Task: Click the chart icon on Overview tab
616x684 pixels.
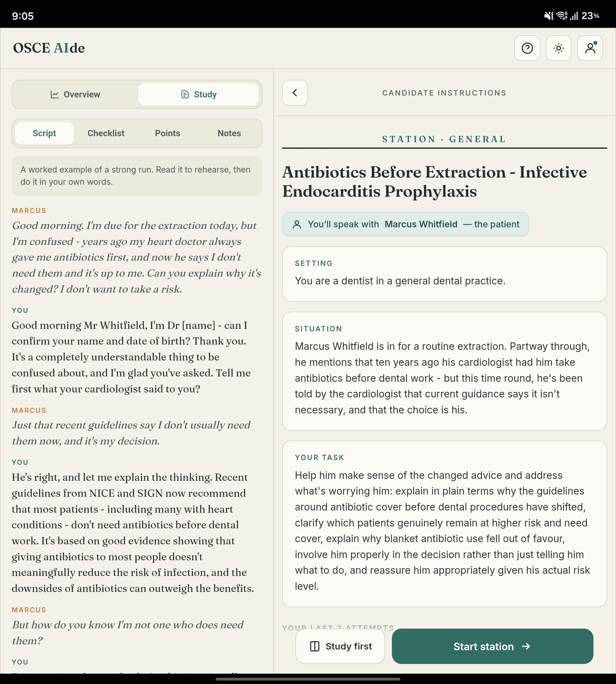Action: pyautogui.click(x=54, y=95)
